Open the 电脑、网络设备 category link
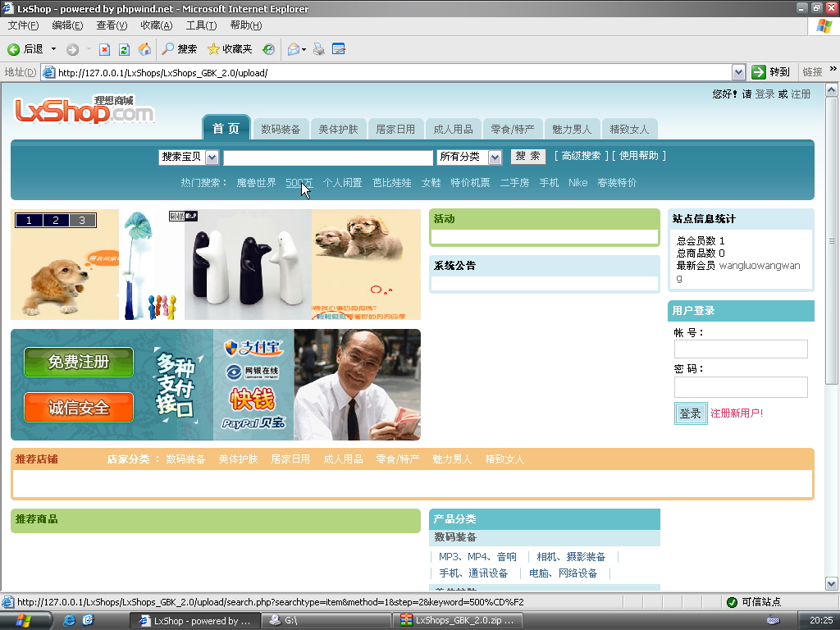 (563, 573)
